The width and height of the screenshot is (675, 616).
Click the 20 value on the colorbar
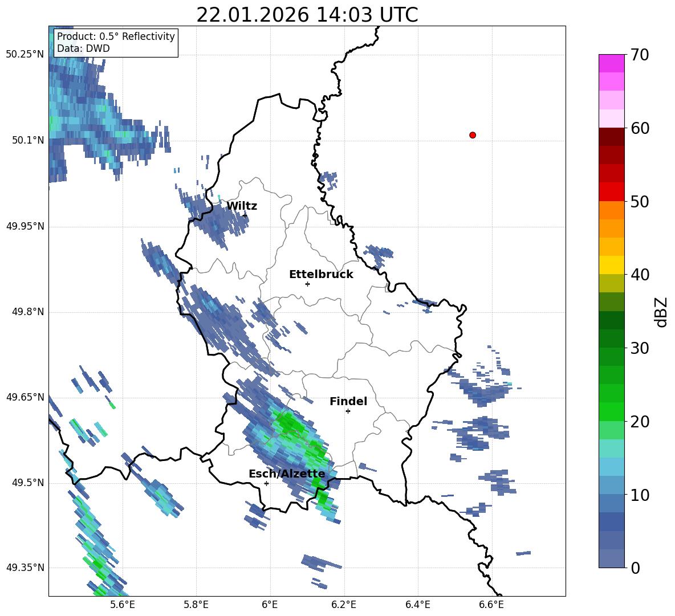pyautogui.click(x=640, y=422)
